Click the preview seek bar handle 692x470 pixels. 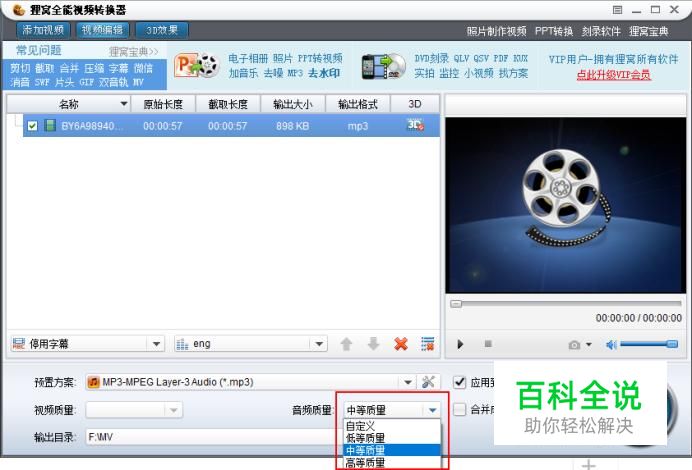456,304
